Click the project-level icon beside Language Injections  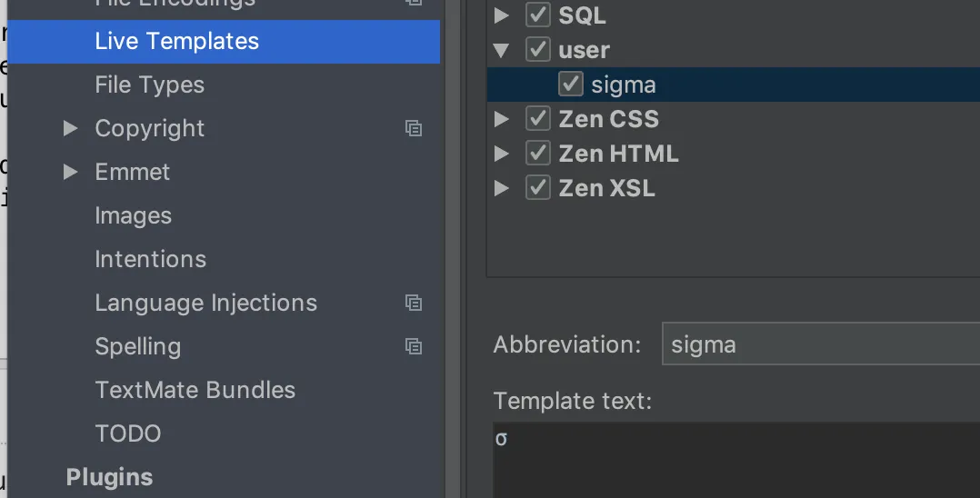(414, 303)
